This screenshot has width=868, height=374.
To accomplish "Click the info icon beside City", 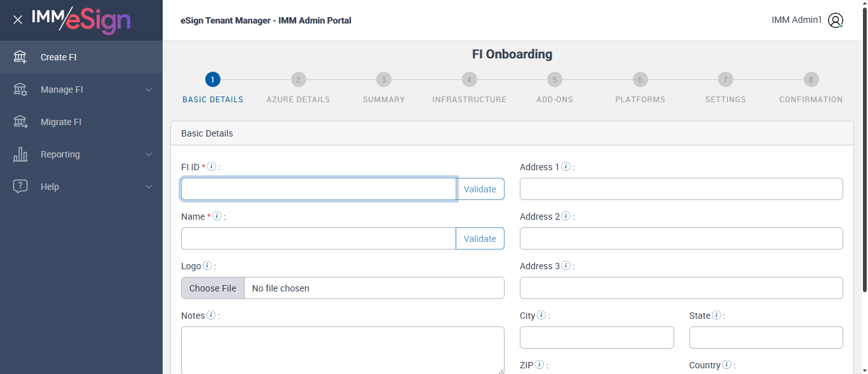I will point(541,316).
